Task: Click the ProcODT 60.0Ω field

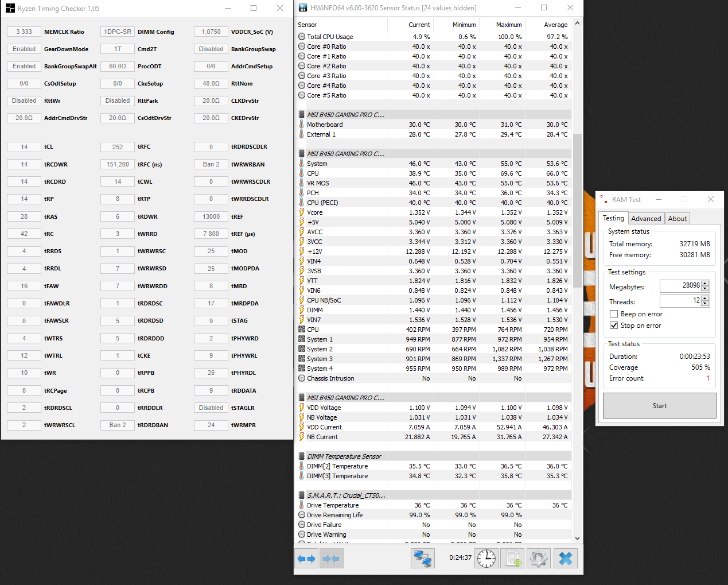Action: tap(118, 66)
